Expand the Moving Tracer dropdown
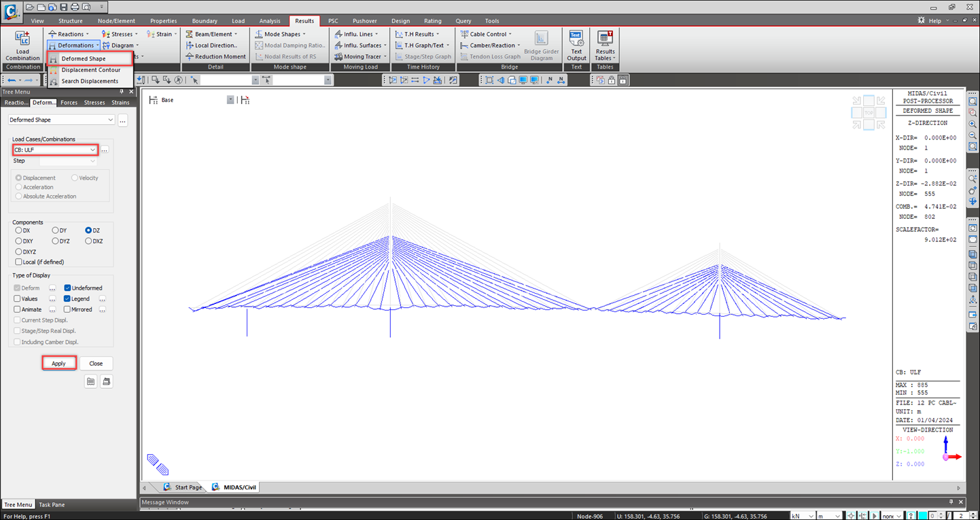Image resolution: width=980 pixels, height=520 pixels. point(361,56)
